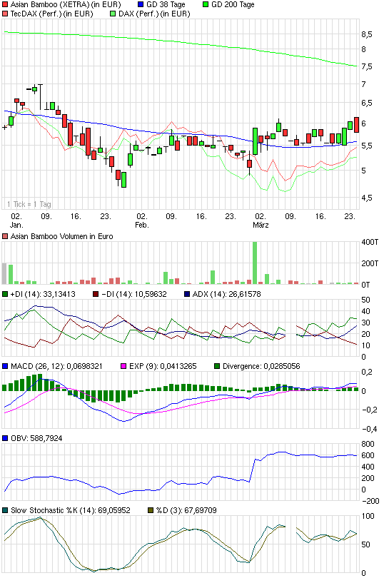
Task: Click the TecDAX legend color swatch
Action: pyautogui.click(x=5, y=14)
